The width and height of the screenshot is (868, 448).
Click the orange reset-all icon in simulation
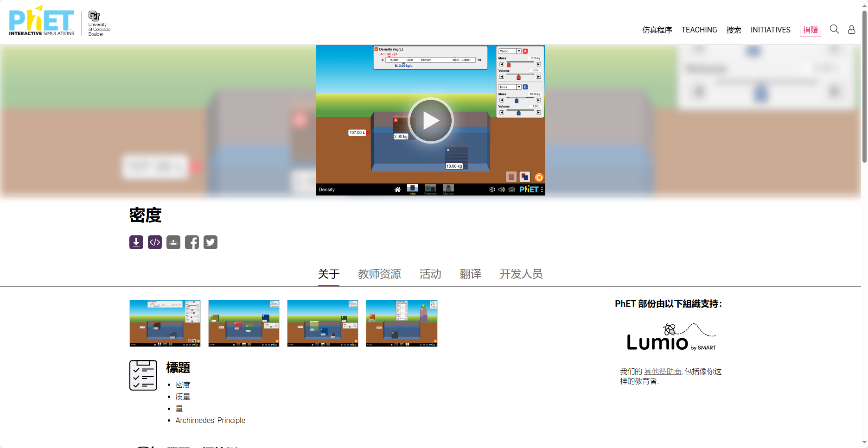(539, 177)
